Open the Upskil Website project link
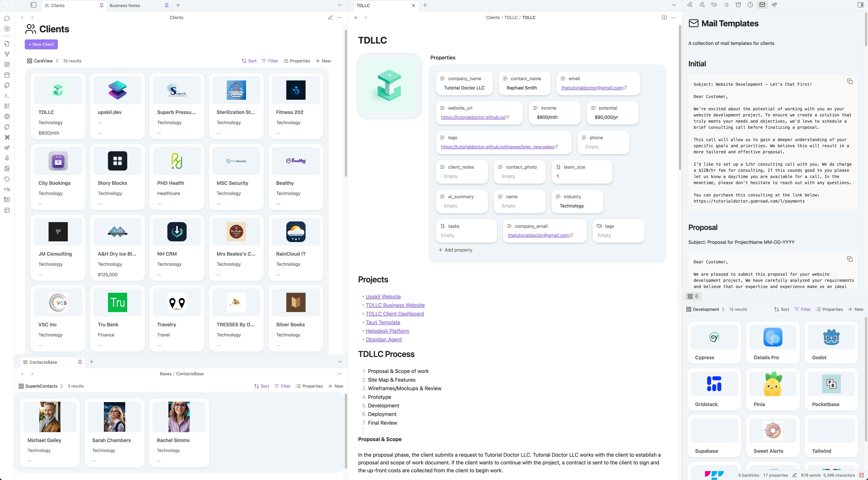Image resolution: width=868 pixels, height=480 pixels. coord(383,297)
